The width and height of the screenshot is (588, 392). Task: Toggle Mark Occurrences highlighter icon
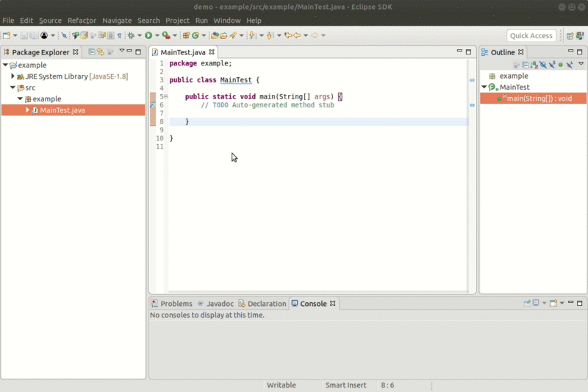coord(85,35)
